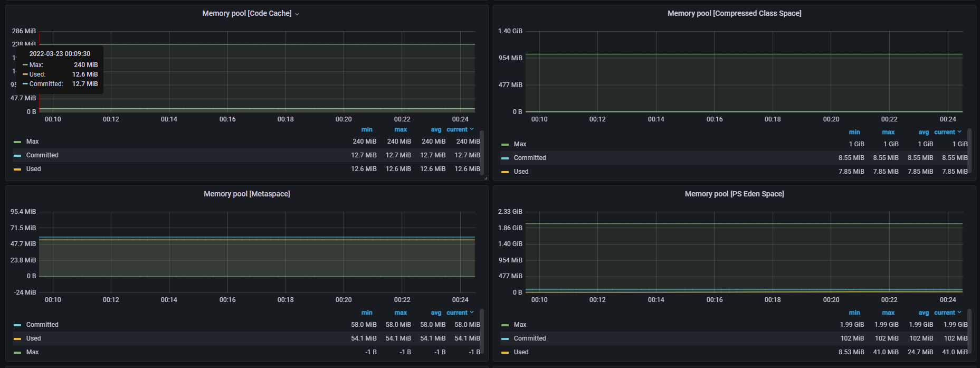Click the blue Committed series color icon in the Code Cache legend
This screenshot has width=980, height=368.
pyautogui.click(x=17, y=156)
